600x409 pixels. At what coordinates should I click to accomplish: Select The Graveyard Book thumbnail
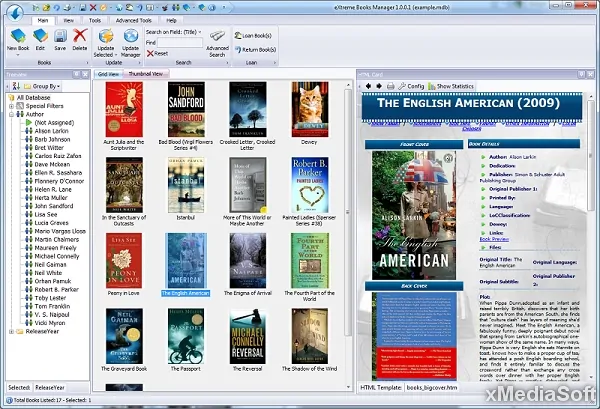pyautogui.click(x=124, y=336)
